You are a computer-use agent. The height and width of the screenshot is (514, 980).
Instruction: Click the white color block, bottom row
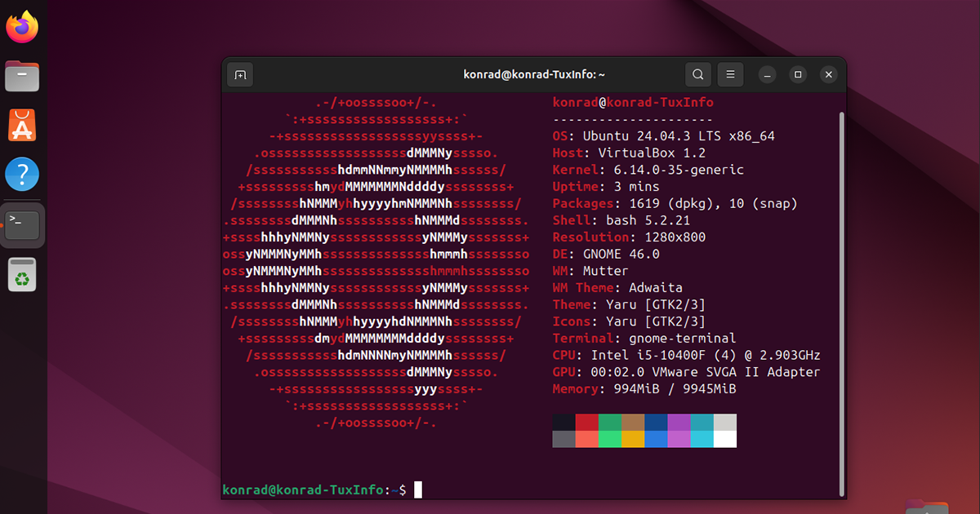(x=725, y=439)
